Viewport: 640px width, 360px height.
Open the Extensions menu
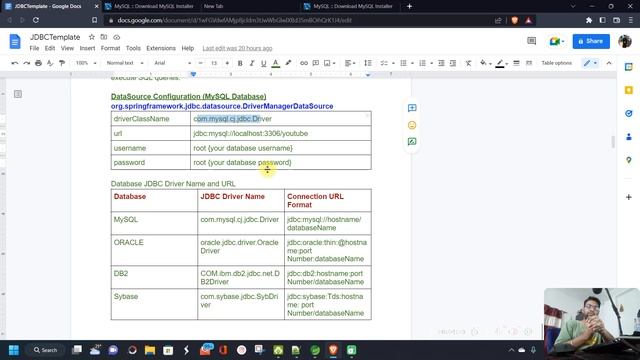pyautogui.click(x=161, y=48)
